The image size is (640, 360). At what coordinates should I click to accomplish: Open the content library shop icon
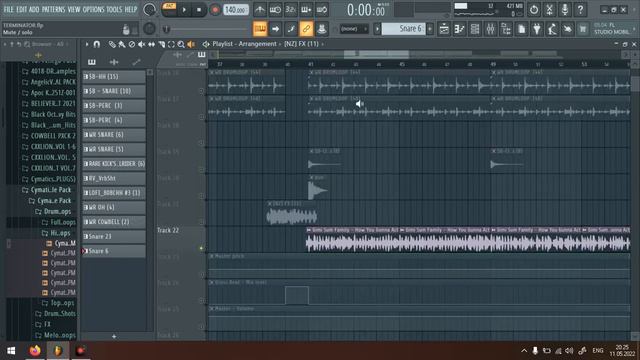point(583,29)
